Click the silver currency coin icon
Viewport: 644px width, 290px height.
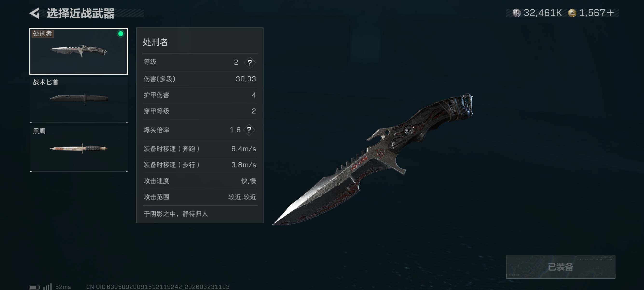pos(516,13)
